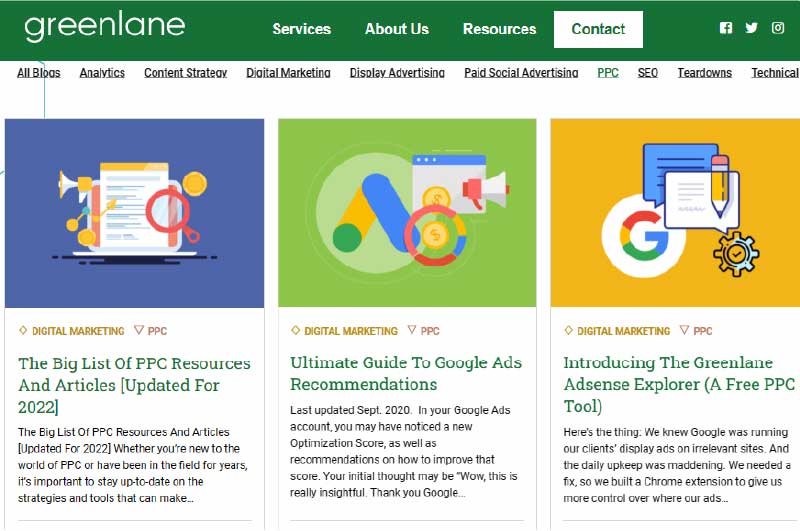Click PPC tag on PPC Resources card
This screenshot has width=800, height=531.
point(157,331)
